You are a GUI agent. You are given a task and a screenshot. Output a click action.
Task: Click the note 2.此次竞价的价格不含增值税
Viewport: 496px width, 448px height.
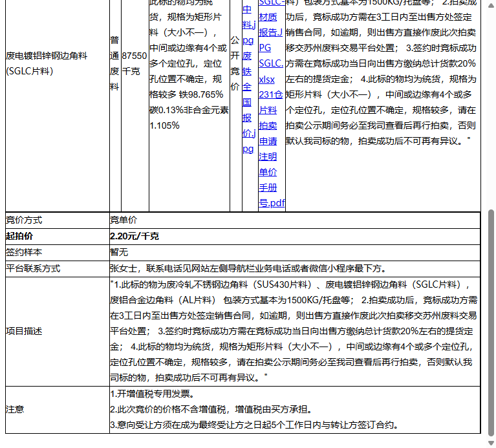[x=212, y=409]
